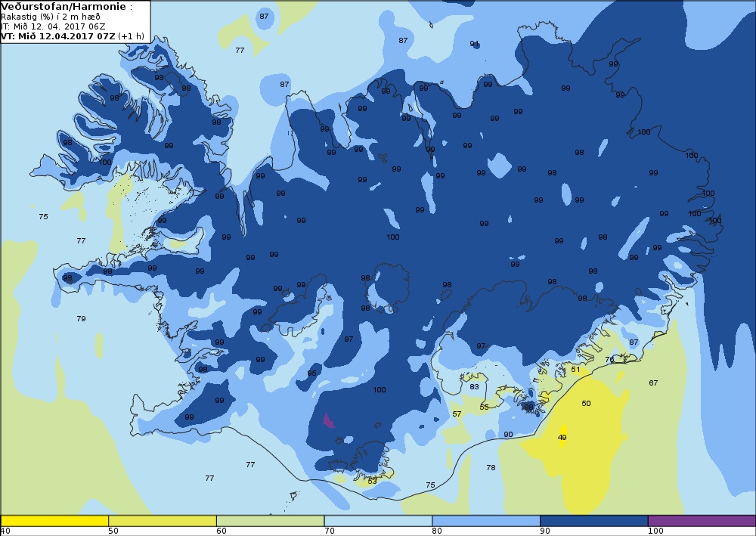Pick the 90–100 dark blue legend swatch
The height and width of the screenshot is (536, 756).
[x=594, y=521]
